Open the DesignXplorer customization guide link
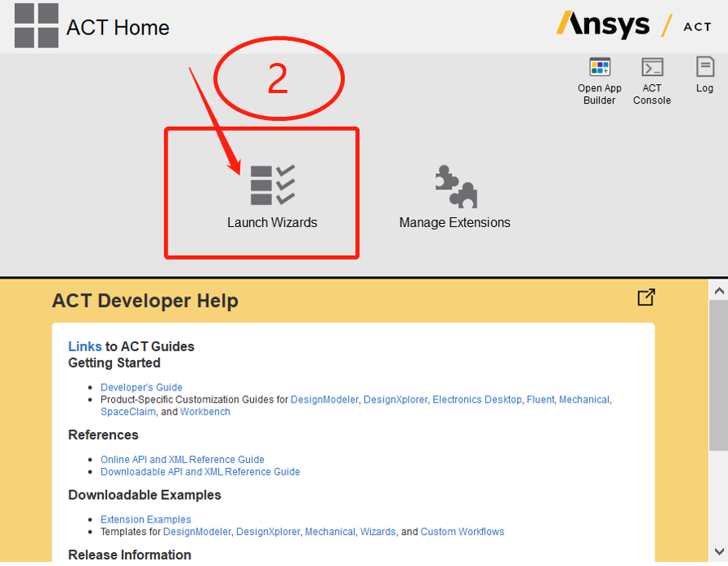 [395, 399]
